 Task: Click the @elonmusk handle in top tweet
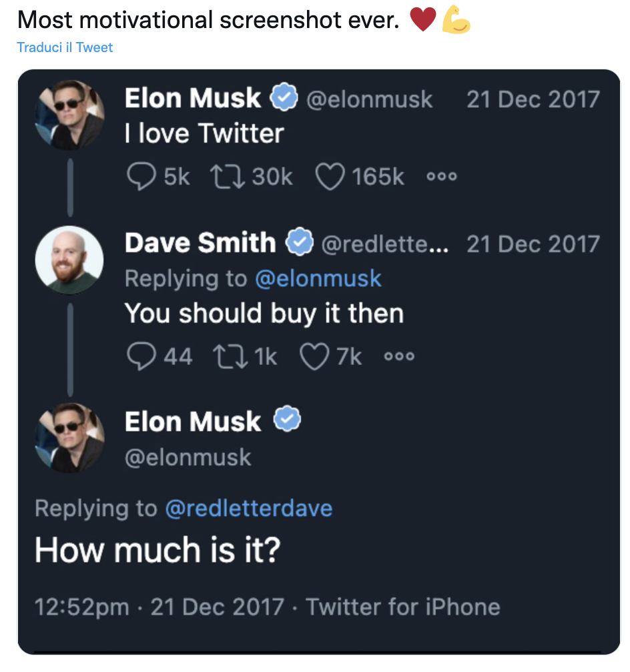click(369, 100)
